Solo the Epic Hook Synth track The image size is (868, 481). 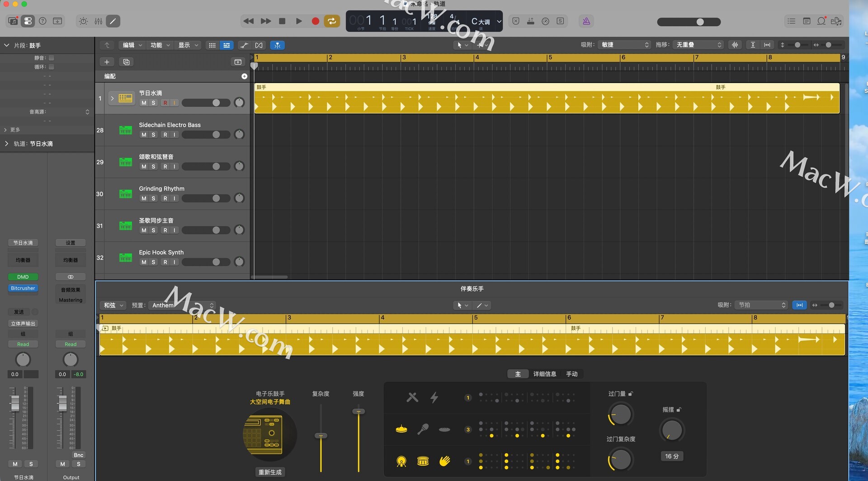tap(154, 262)
